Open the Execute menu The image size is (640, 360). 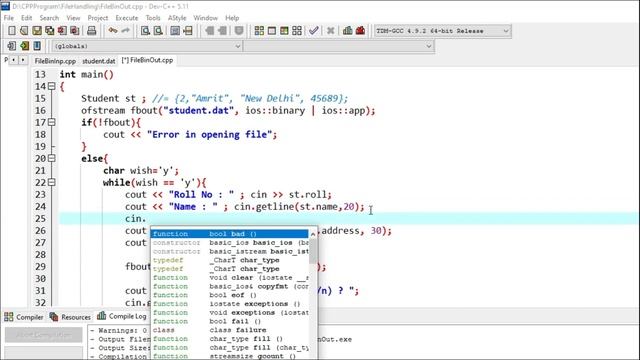point(127,18)
